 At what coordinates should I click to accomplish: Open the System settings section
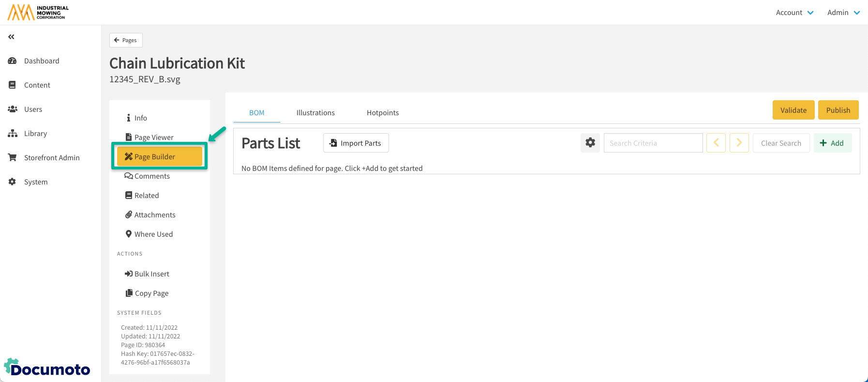(x=36, y=182)
